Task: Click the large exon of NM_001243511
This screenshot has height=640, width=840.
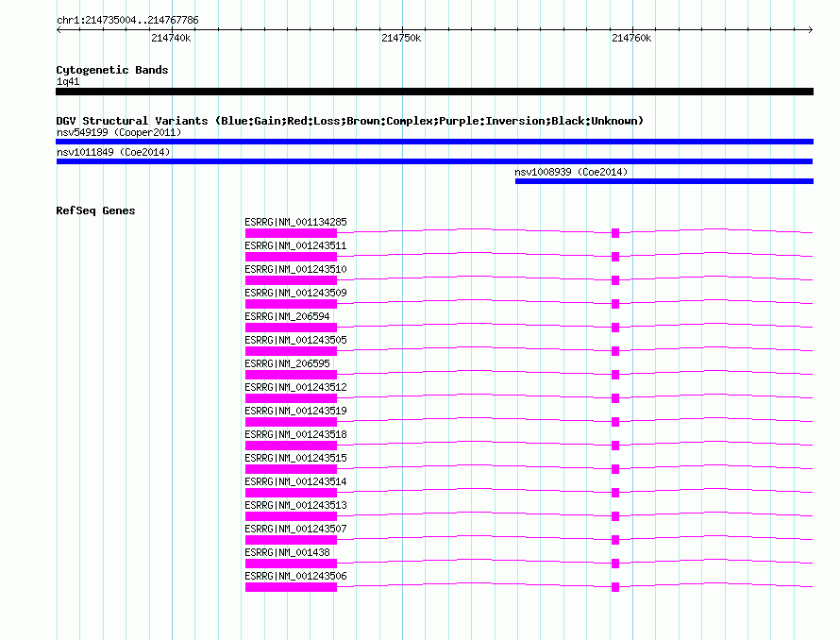Action: 291,257
